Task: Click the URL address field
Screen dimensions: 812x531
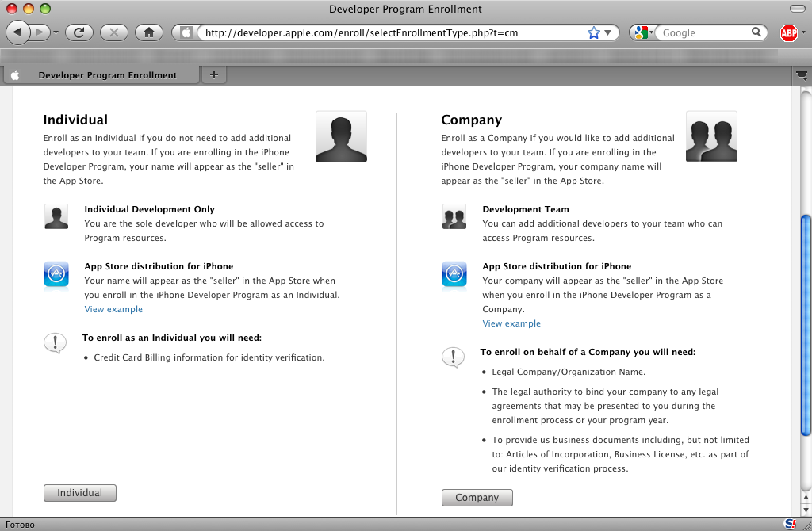Action: (x=393, y=32)
